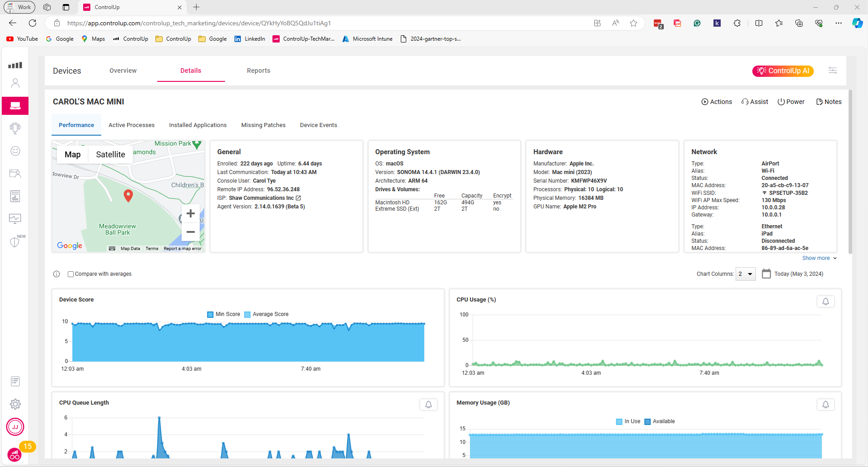The width and height of the screenshot is (868, 467).
Task: Switch to the Active Processes tab
Action: tap(131, 125)
